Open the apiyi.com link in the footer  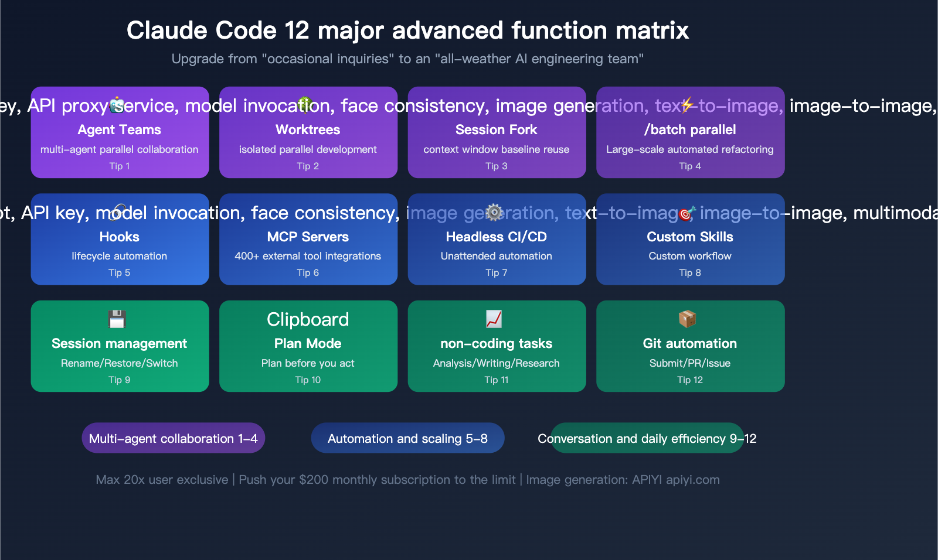(x=694, y=479)
